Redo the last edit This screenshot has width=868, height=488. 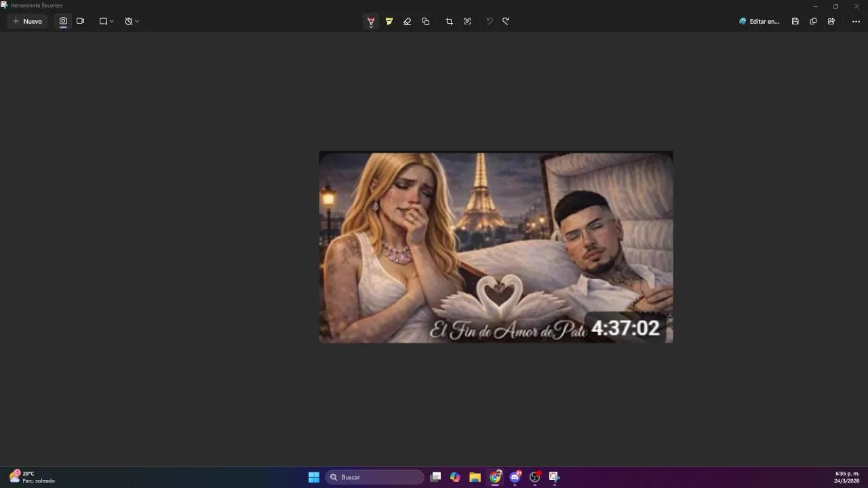click(506, 21)
